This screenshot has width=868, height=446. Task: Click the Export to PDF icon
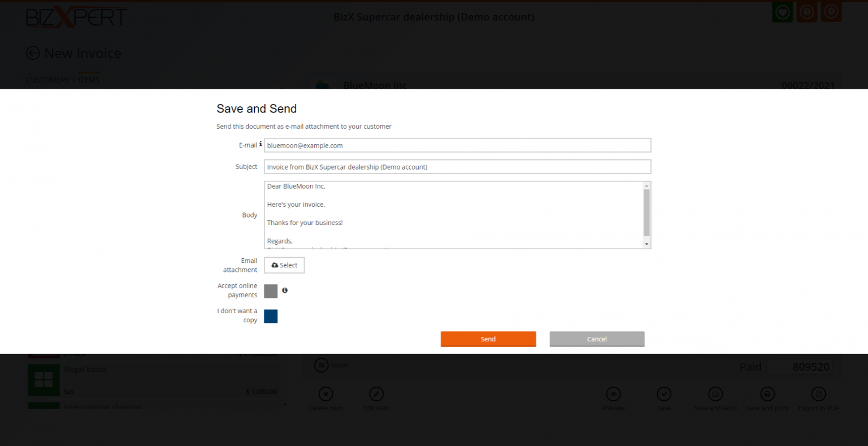[x=818, y=394]
